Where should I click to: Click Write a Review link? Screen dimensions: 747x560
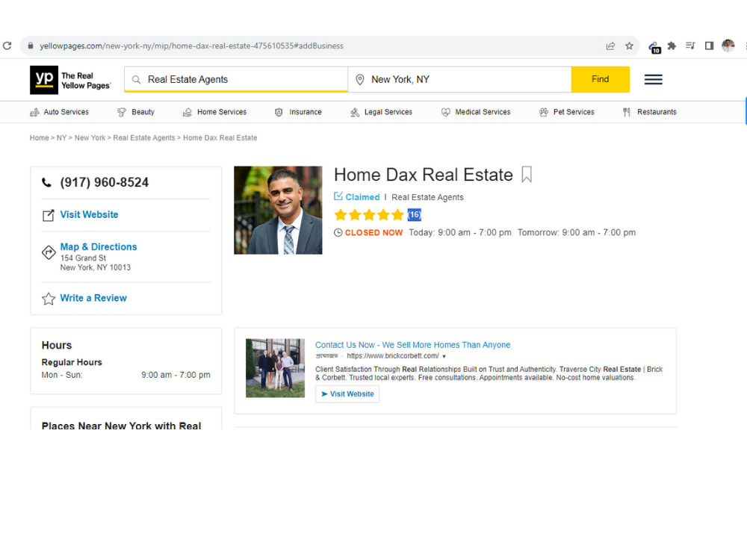[x=93, y=298]
